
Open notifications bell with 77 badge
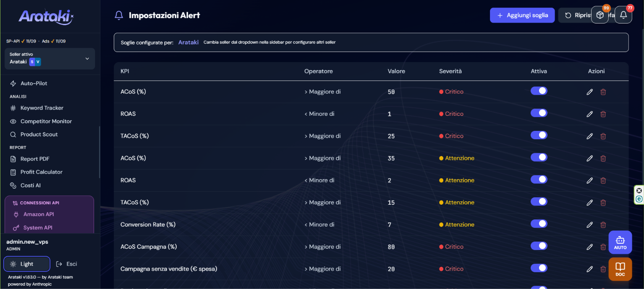pos(623,15)
